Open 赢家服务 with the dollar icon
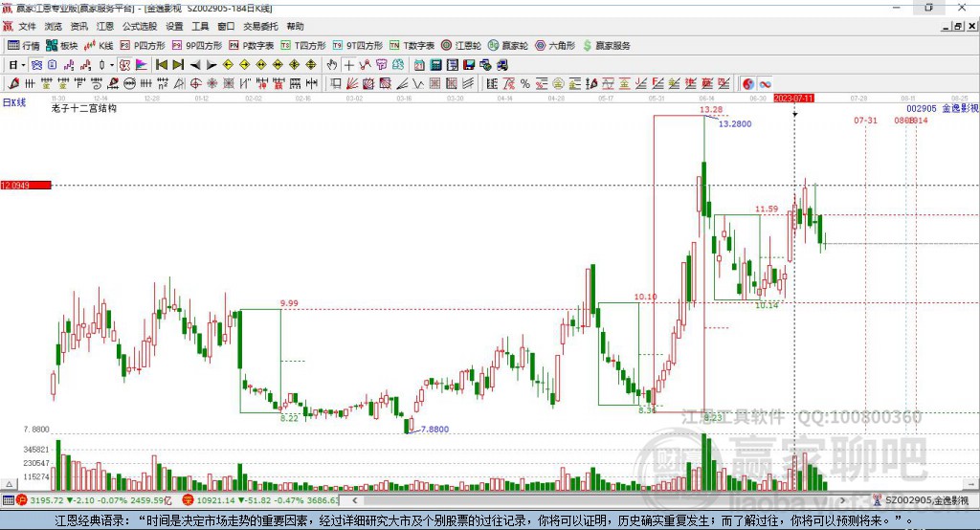980x530 pixels. 606,46
